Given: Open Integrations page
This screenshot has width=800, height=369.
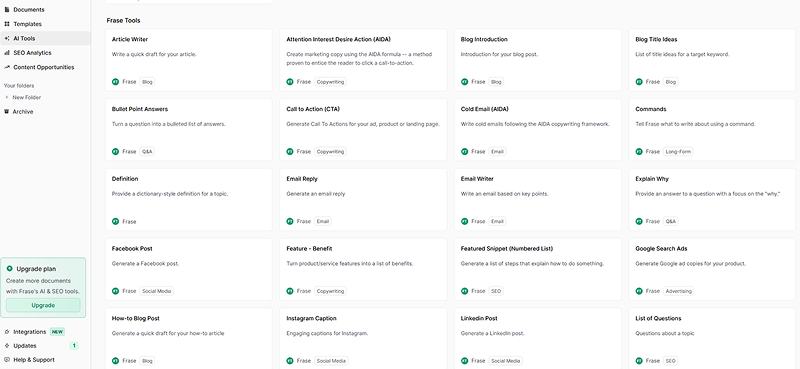Looking at the screenshot, I should (x=30, y=332).
